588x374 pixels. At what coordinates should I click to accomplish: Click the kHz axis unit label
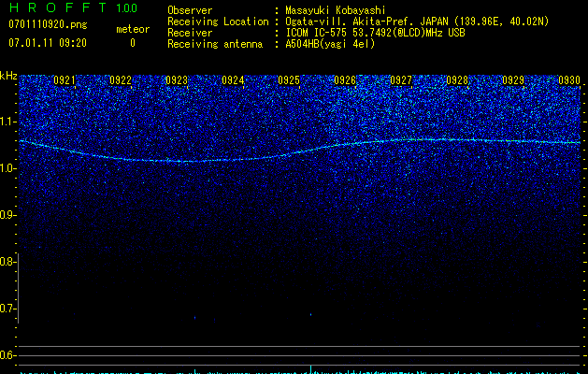[x=8, y=76]
